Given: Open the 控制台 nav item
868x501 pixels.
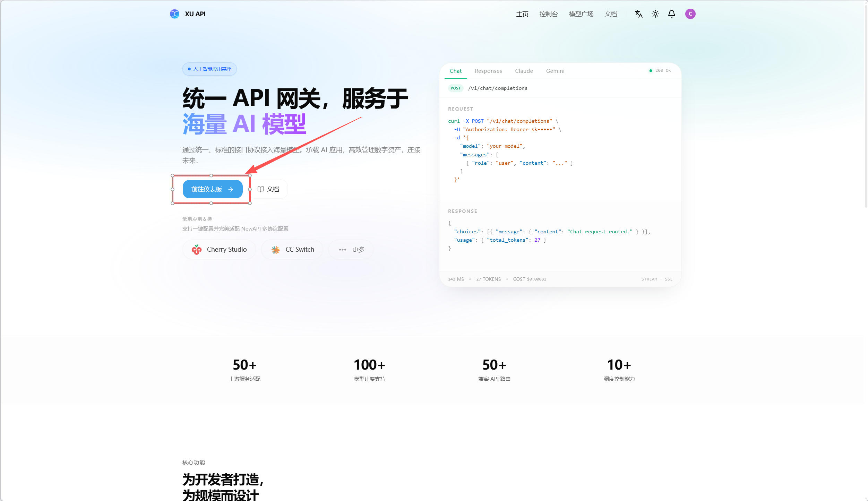Looking at the screenshot, I should pos(548,14).
